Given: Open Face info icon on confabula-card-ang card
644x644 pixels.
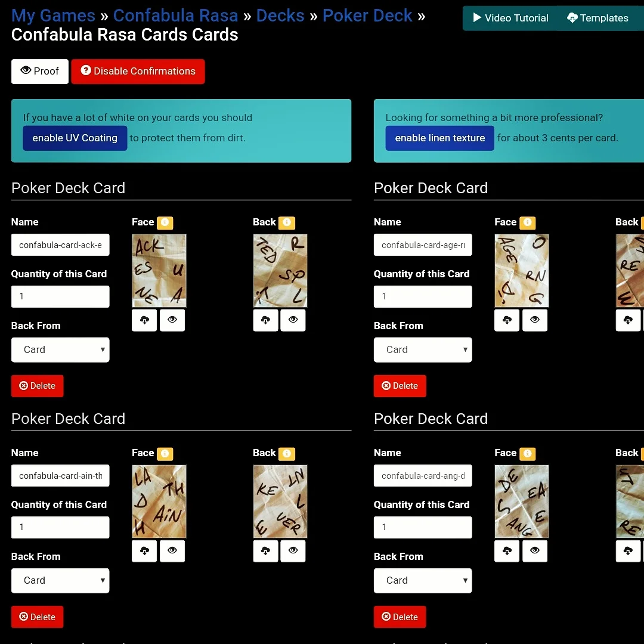Looking at the screenshot, I should (x=527, y=453).
